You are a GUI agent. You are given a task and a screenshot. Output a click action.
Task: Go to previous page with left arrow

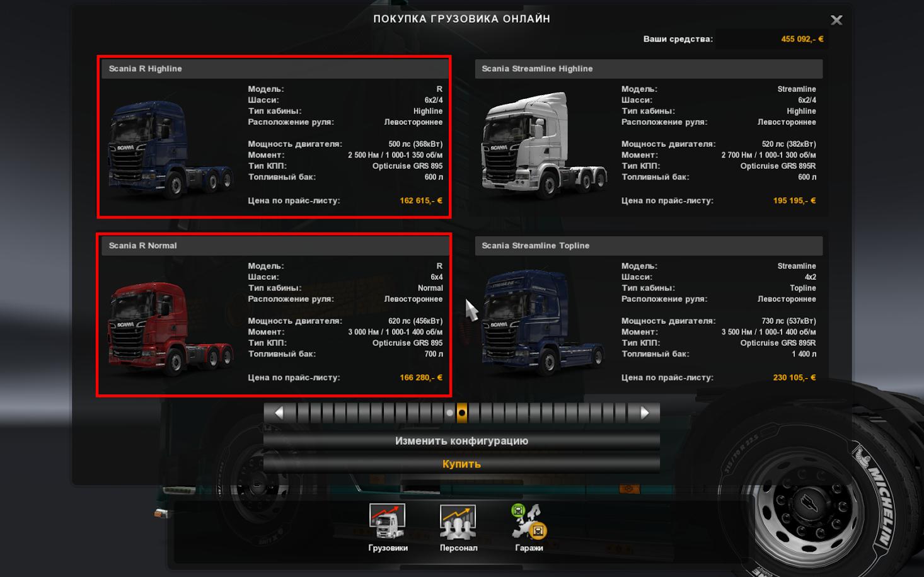pyautogui.click(x=279, y=413)
